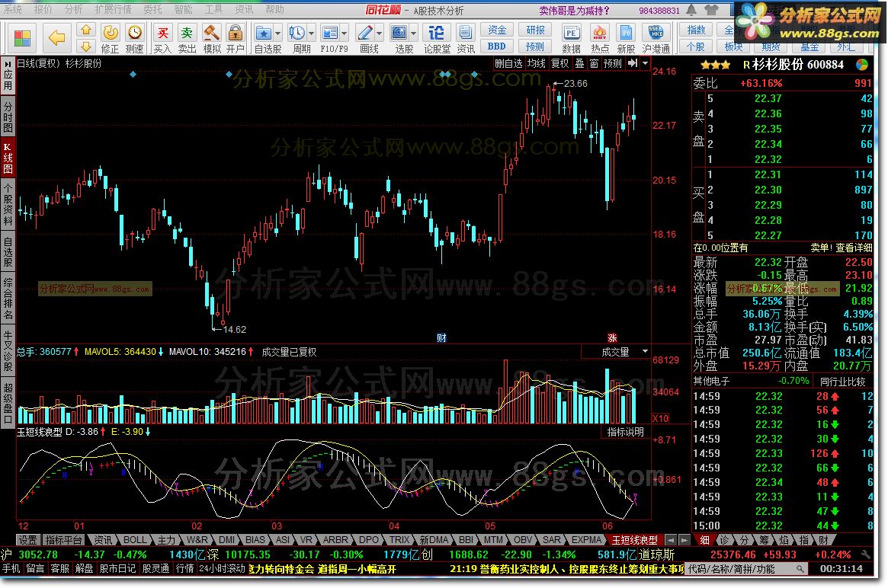Open the 测速 speed test tool

(x=134, y=39)
